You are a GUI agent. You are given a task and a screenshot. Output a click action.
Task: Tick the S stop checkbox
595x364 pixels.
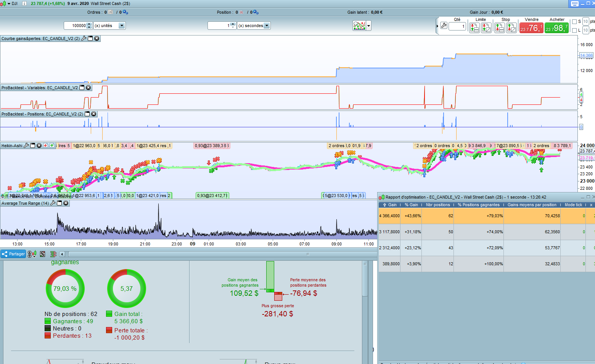[574, 22]
